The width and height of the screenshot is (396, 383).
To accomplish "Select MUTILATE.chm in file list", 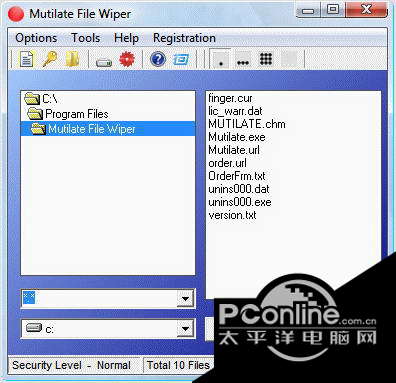I will tap(247, 124).
